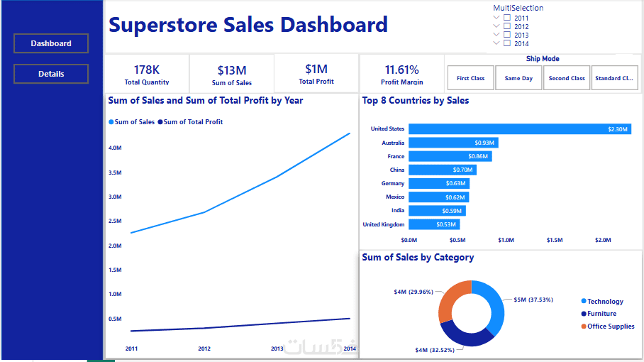The image size is (644, 362).
Task: Click the United States sales bar
Action: tap(520, 129)
